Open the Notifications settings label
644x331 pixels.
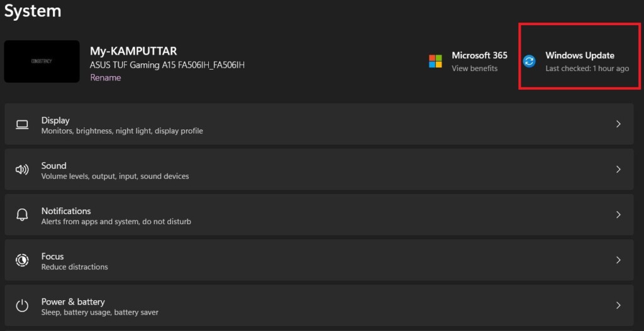pyautogui.click(x=66, y=211)
